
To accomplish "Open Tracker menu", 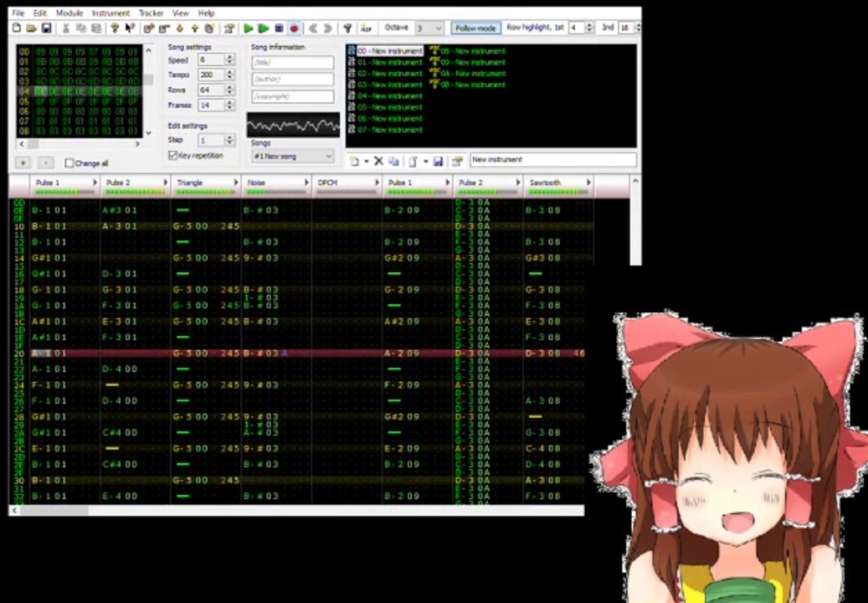I will 152,13.
